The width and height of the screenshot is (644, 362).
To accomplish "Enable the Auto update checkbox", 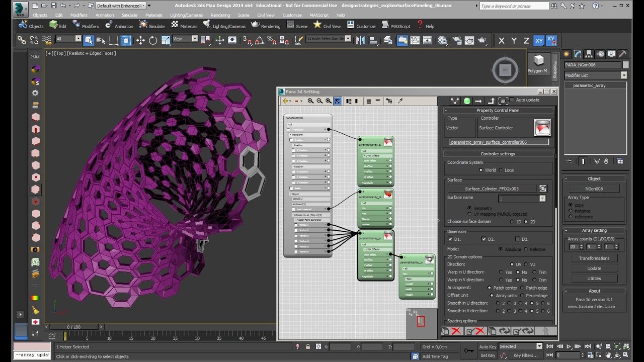I will [512, 100].
